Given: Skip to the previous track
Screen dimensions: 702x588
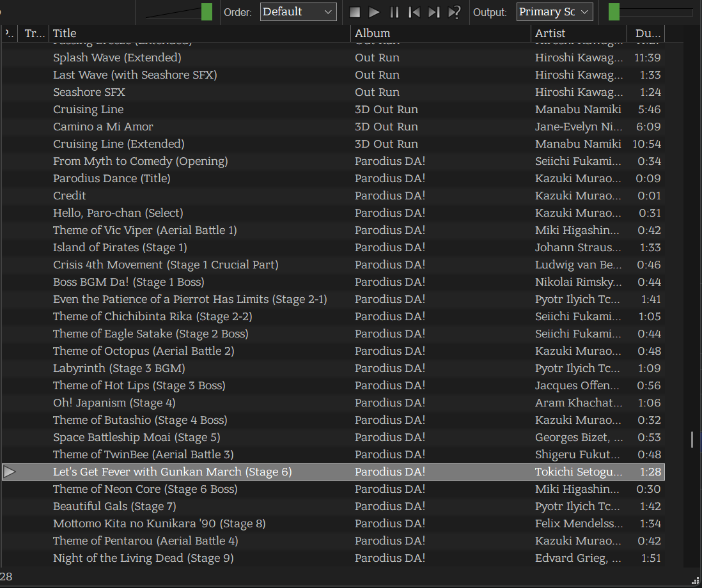Looking at the screenshot, I should [414, 12].
